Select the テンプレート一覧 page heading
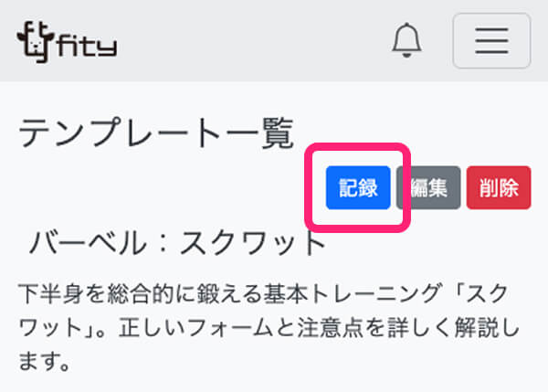The image size is (548, 392). pos(156,133)
